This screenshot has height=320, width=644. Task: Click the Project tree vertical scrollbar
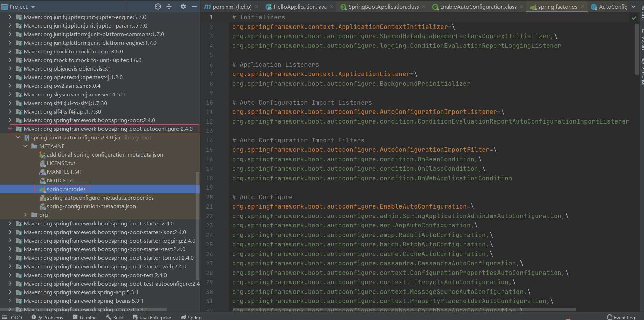tap(197, 226)
